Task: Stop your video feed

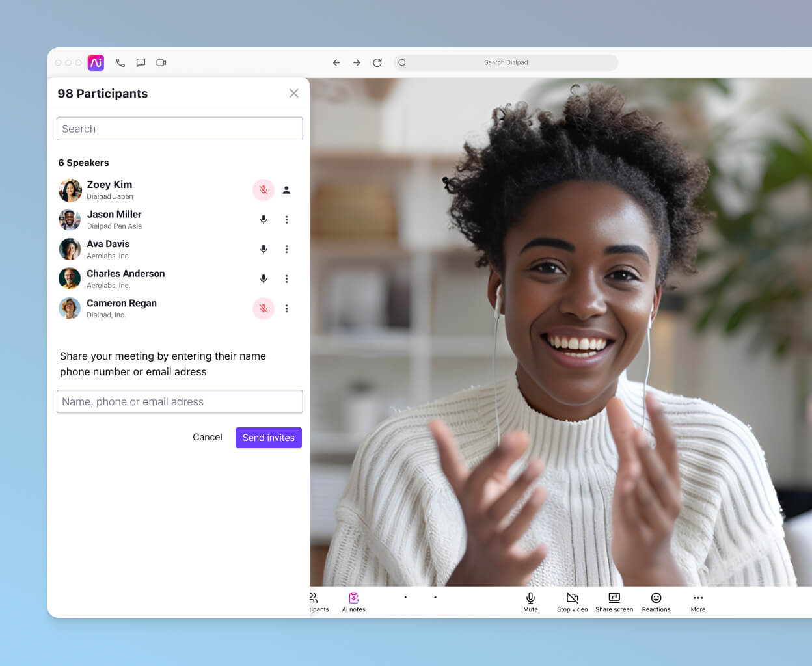Action: point(572,600)
